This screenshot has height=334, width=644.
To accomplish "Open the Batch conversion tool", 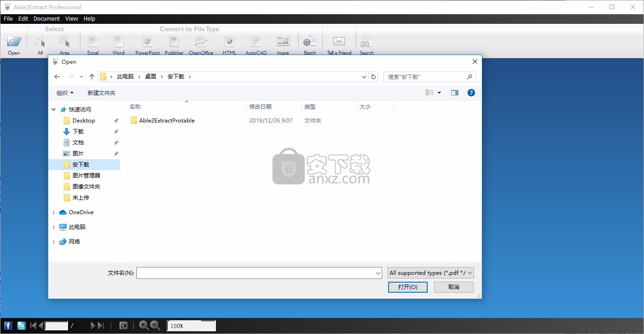I will pyautogui.click(x=310, y=42).
